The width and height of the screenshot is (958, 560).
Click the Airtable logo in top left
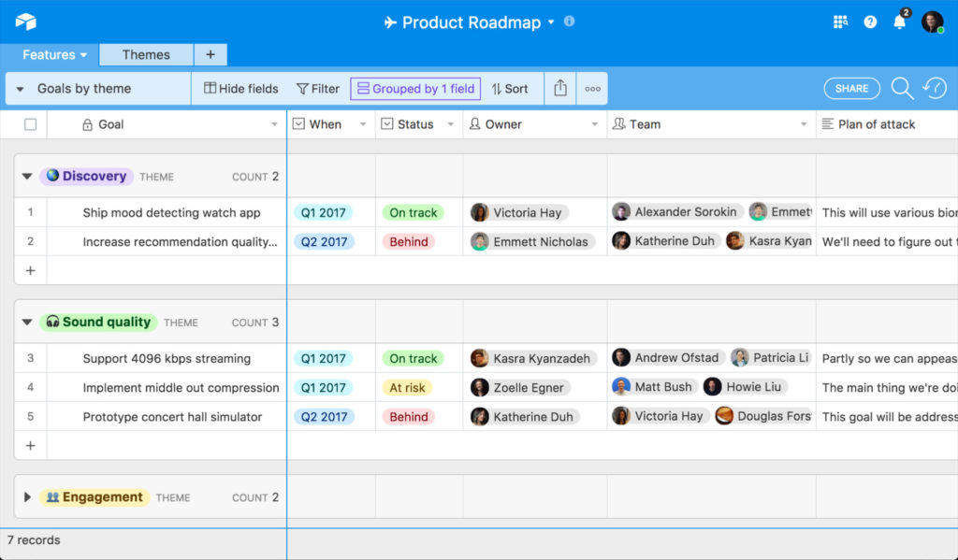coord(26,21)
